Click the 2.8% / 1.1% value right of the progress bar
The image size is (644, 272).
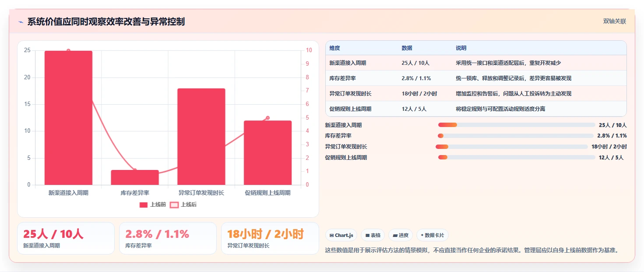click(612, 136)
